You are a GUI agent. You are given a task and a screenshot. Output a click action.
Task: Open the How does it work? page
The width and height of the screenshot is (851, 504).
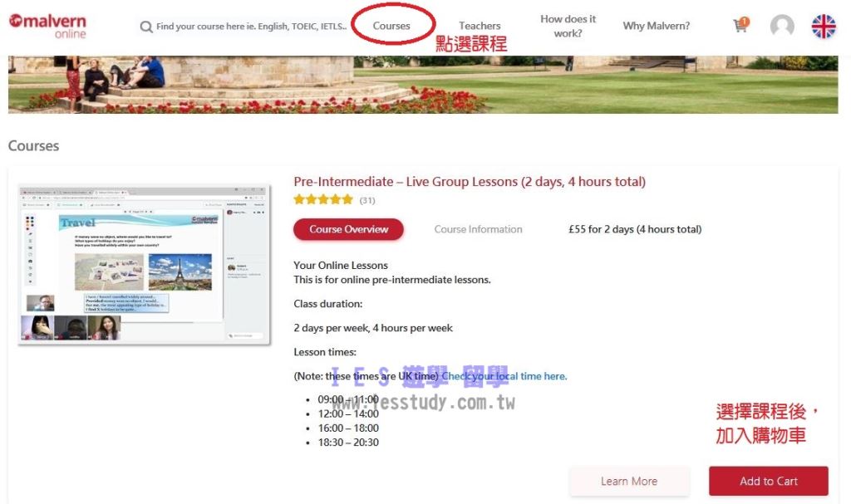pyautogui.click(x=568, y=26)
